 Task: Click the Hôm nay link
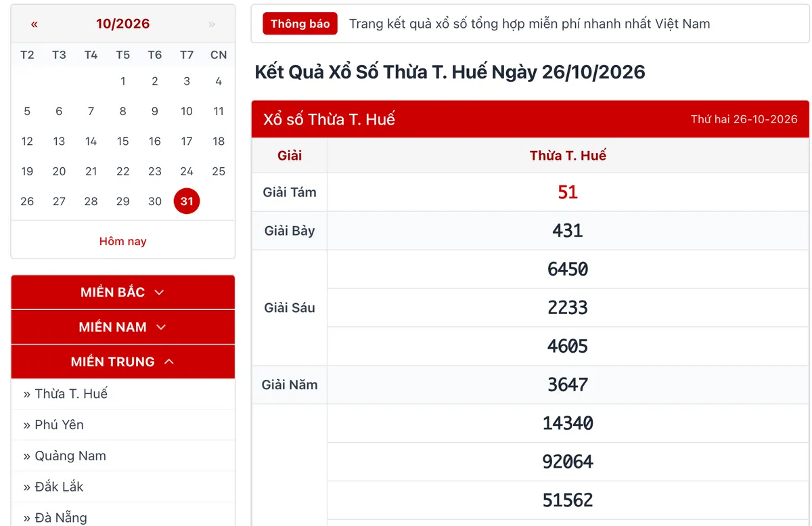pos(122,241)
